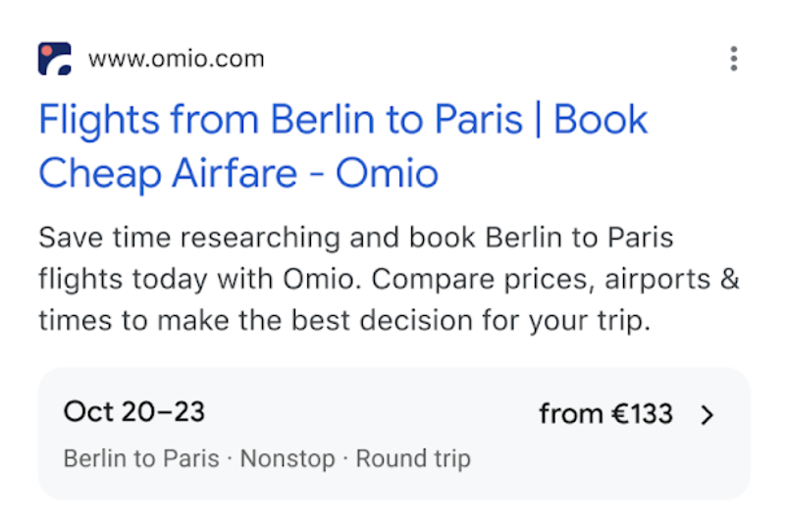Click the Omio site favicon
785x532 pixels.
click(55, 59)
